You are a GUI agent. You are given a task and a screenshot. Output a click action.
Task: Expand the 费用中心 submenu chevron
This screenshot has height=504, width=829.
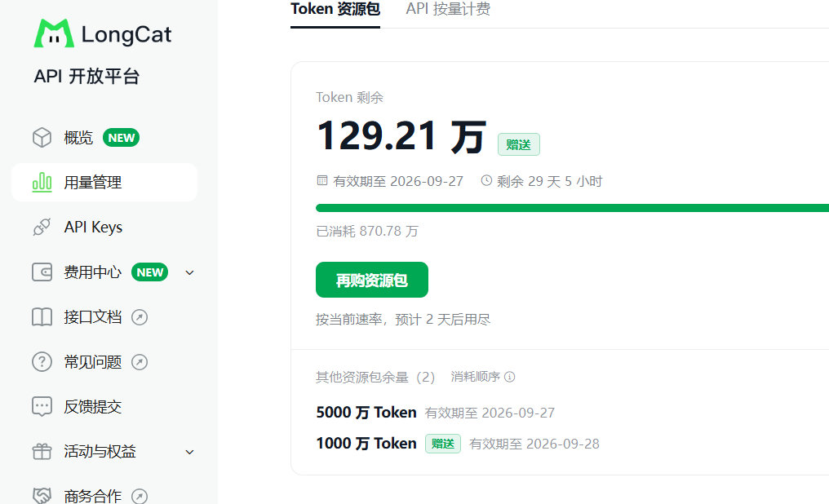coord(190,272)
